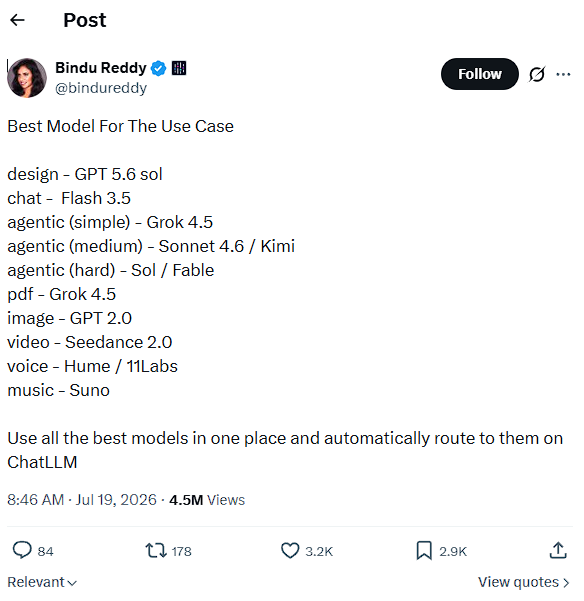Click the 8:46 AM Jul 19, 2026 timestamp

(82, 500)
